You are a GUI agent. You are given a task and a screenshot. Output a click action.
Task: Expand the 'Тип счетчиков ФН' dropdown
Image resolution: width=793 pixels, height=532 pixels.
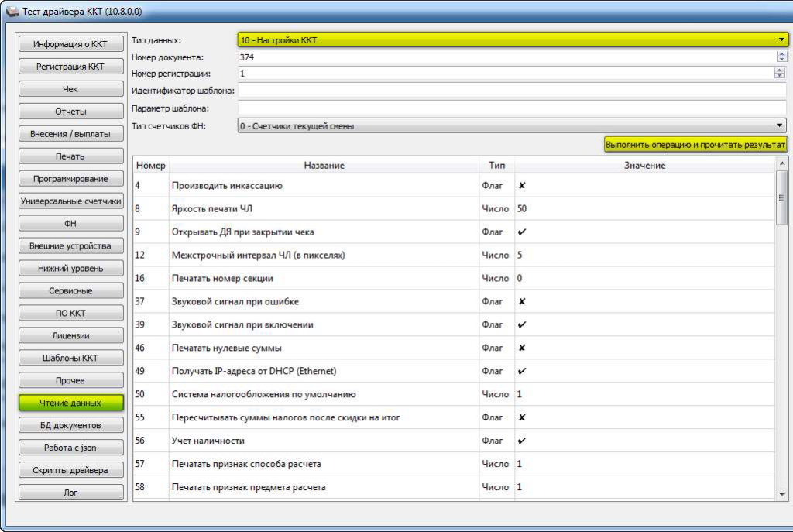point(511,125)
